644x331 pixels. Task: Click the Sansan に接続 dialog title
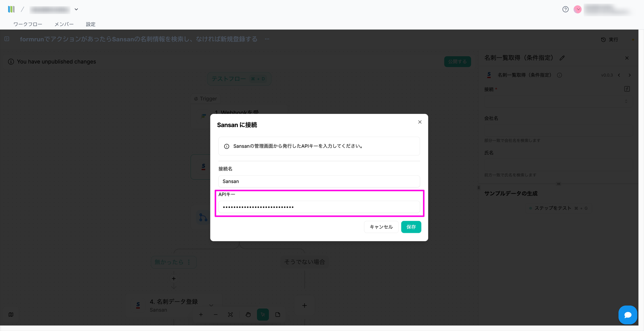[x=237, y=125]
